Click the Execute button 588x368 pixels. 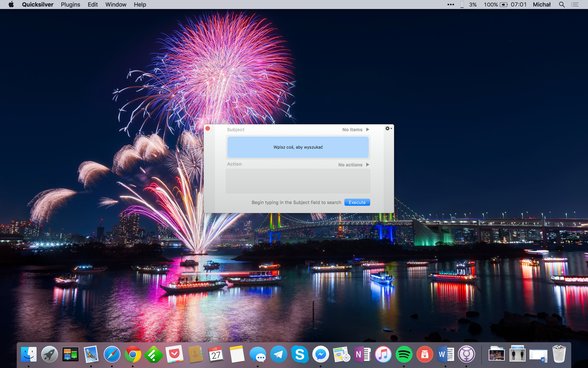click(357, 202)
